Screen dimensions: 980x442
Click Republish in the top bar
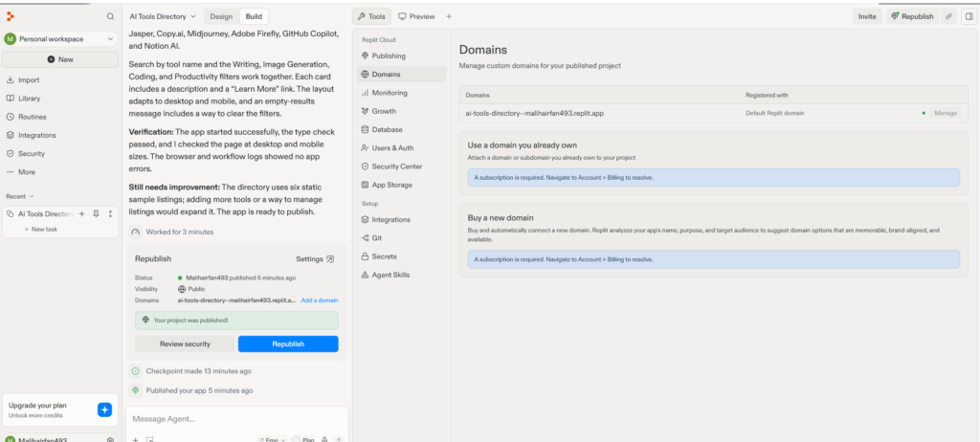click(x=912, y=16)
